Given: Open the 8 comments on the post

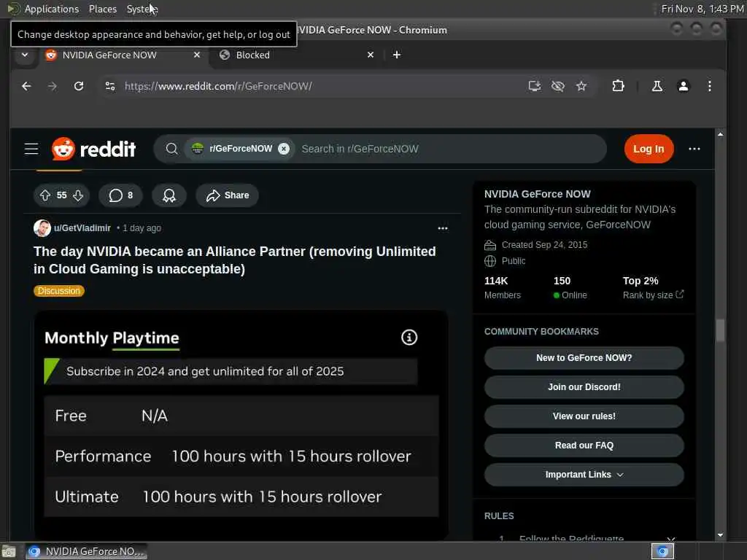Looking at the screenshot, I should click(x=120, y=195).
